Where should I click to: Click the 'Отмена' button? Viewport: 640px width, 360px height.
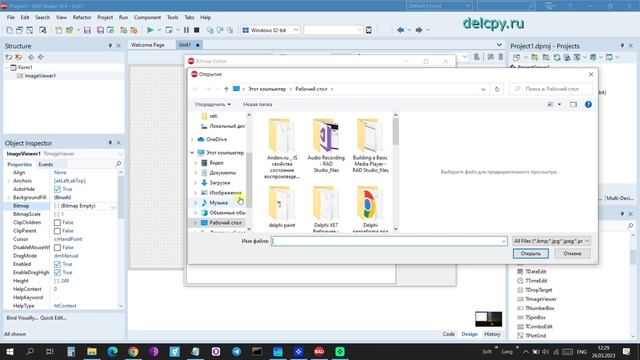point(572,253)
